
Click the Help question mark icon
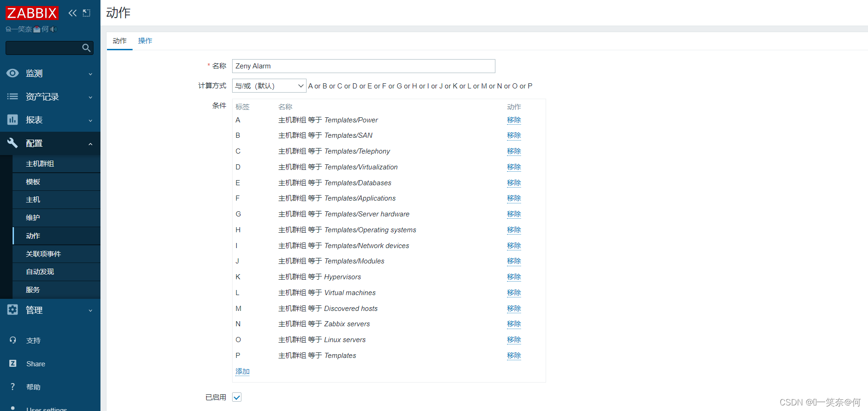[x=13, y=387]
